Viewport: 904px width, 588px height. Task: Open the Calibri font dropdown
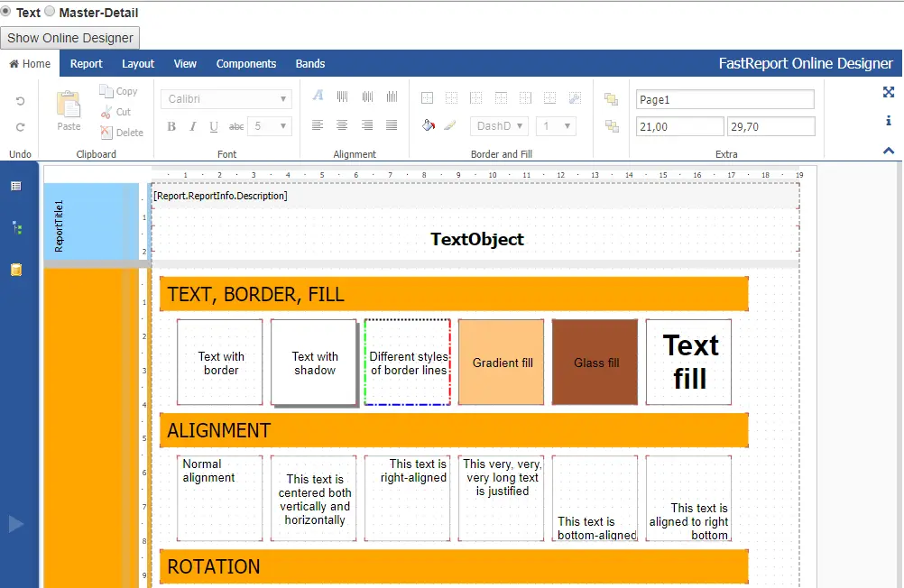point(226,99)
